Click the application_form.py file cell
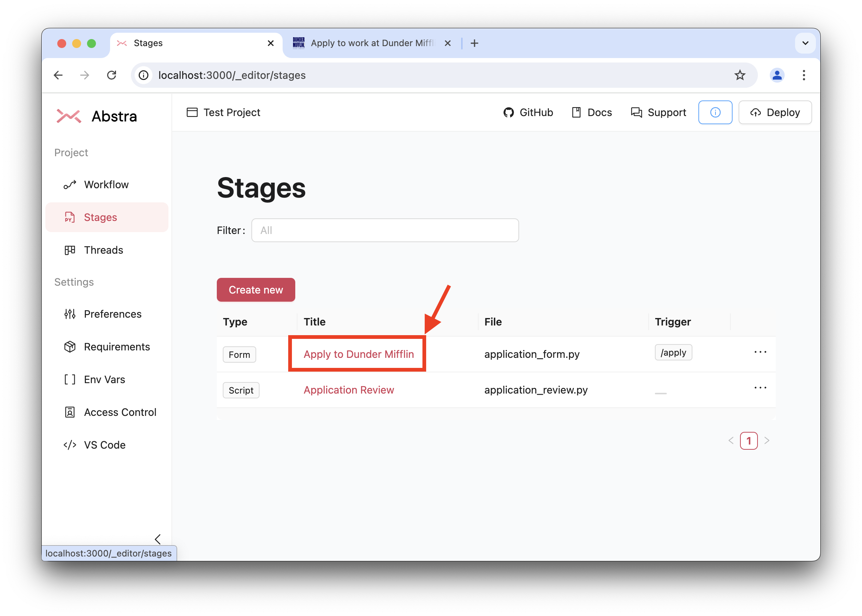The height and width of the screenshot is (616, 862). click(532, 354)
